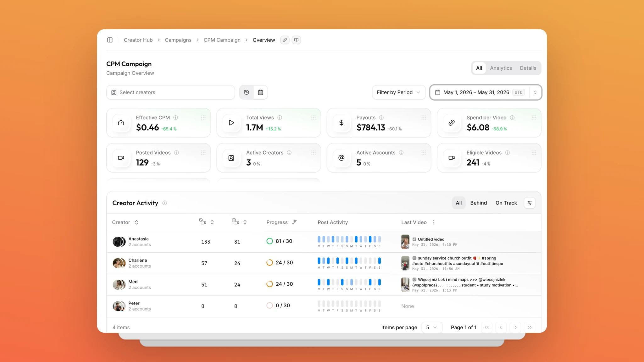Click date range up-down stepper arrows
This screenshot has height=362, width=644.
pos(535,92)
